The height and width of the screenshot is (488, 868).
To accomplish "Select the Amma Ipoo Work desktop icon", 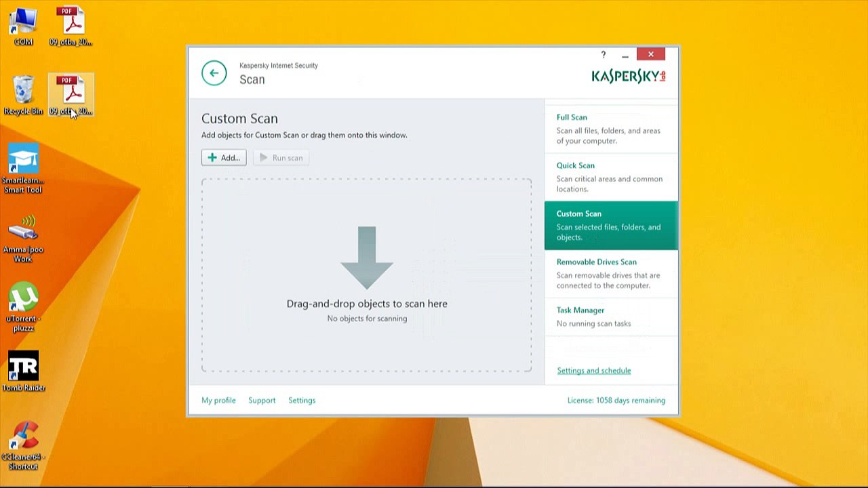I will [24, 239].
